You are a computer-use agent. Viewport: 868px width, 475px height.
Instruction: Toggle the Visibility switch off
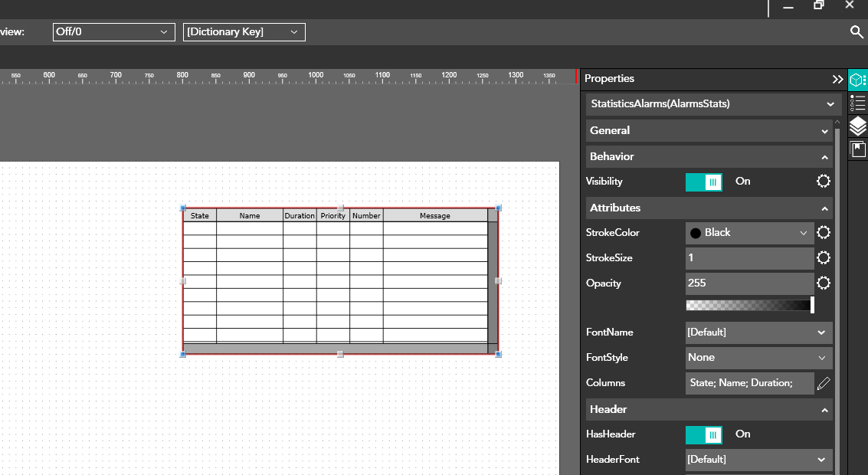pos(703,182)
